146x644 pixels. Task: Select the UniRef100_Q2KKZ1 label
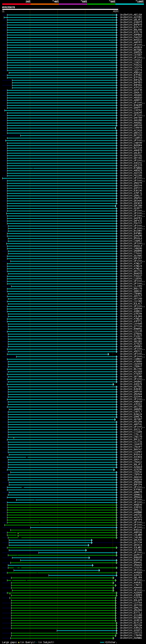tap(131, 575)
